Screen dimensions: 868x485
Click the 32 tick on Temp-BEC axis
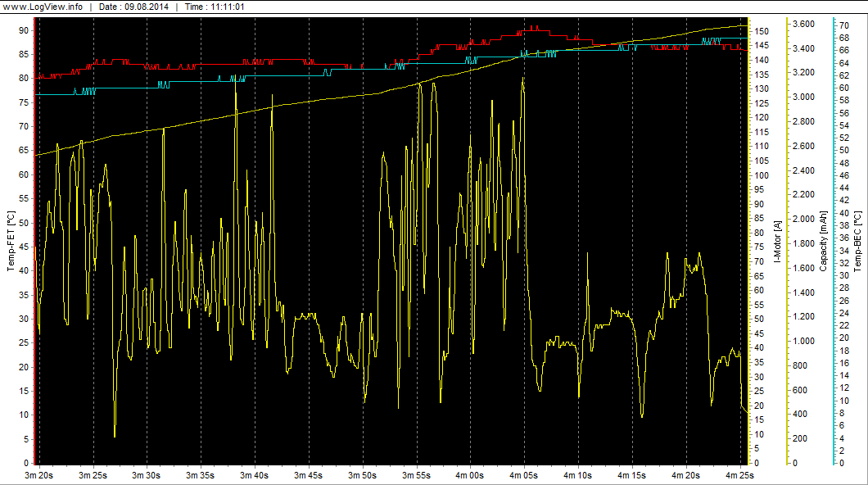click(x=844, y=263)
